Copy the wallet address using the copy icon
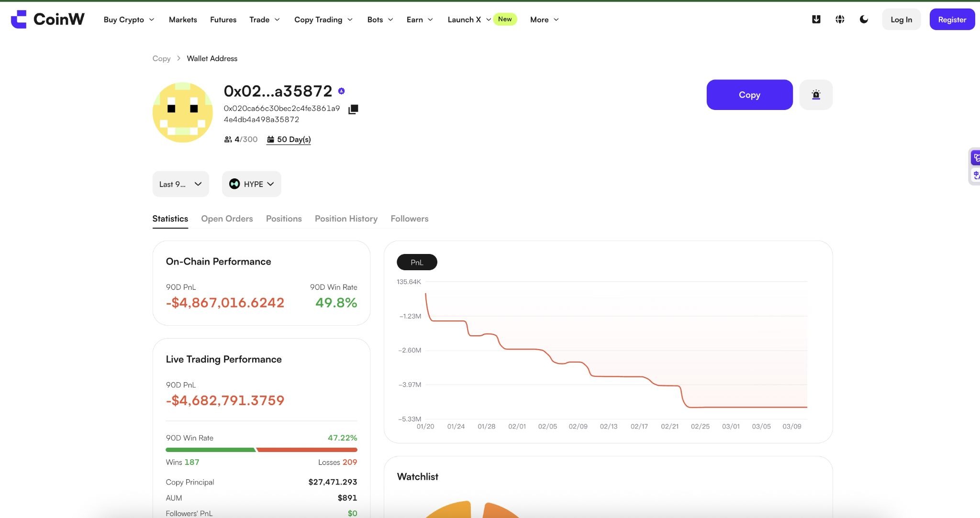980x518 pixels. pos(353,109)
